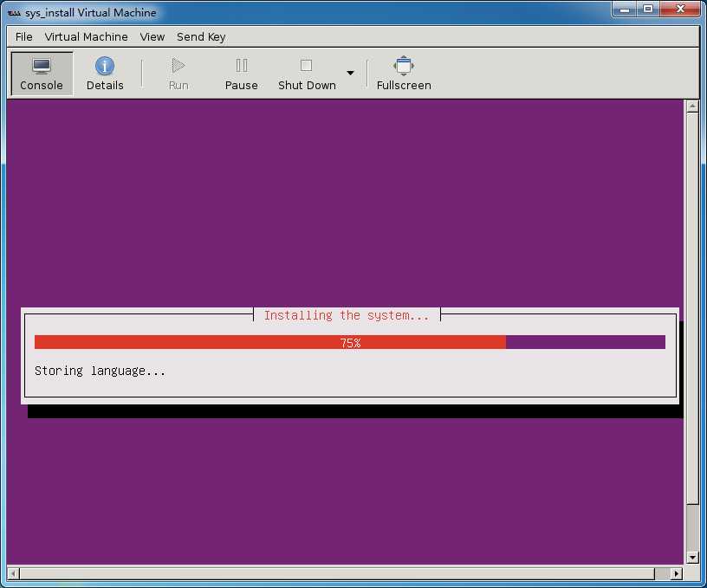This screenshot has width=707, height=588.
Task: Show virtual hardware Details
Action: (x=105, y=74)
